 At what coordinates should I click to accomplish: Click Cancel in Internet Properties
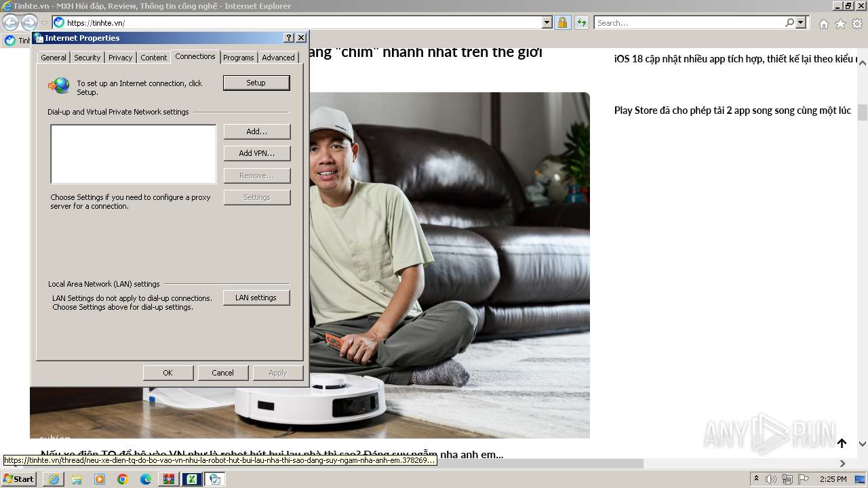tap(223, 373)
